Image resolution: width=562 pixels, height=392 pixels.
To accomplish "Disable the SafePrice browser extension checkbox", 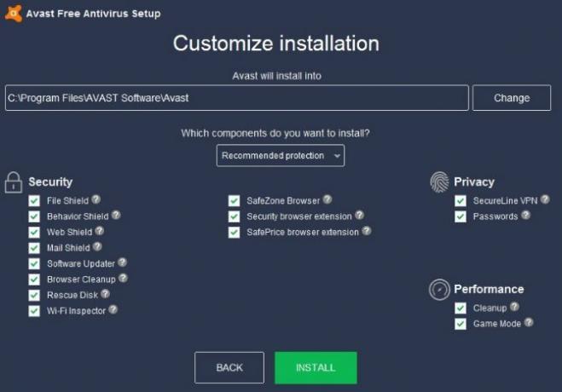I will (x=234, y=233).
